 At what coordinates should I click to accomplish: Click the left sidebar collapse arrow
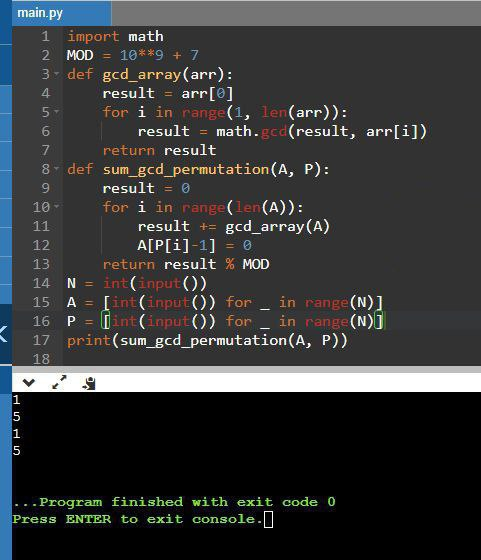pos(3,334)
